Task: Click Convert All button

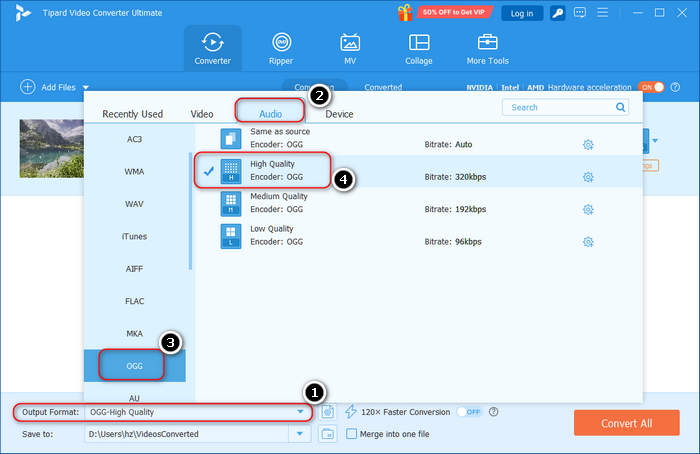Action: (x=627, y=423)
